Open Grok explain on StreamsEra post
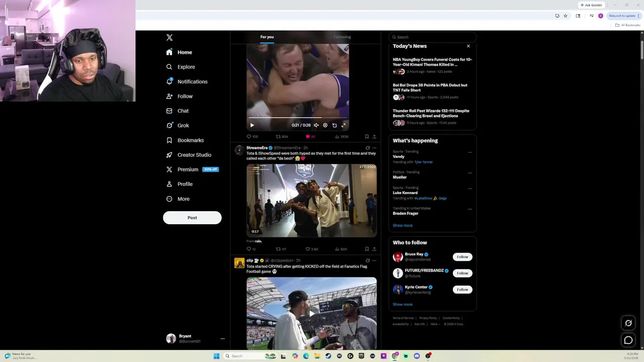This screenshot has height=362, width=644. [x=367, y=148]
